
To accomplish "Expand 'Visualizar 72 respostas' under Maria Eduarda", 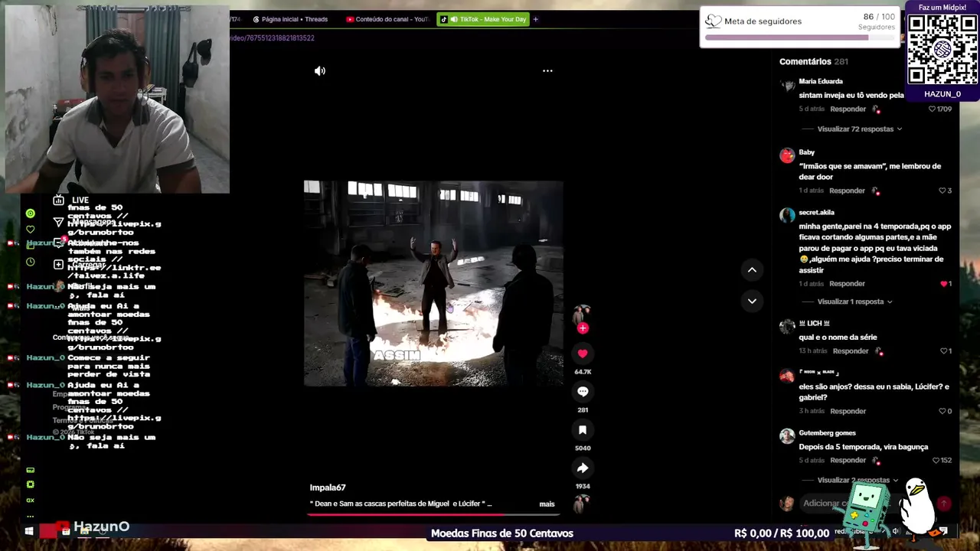I will 859,129.
